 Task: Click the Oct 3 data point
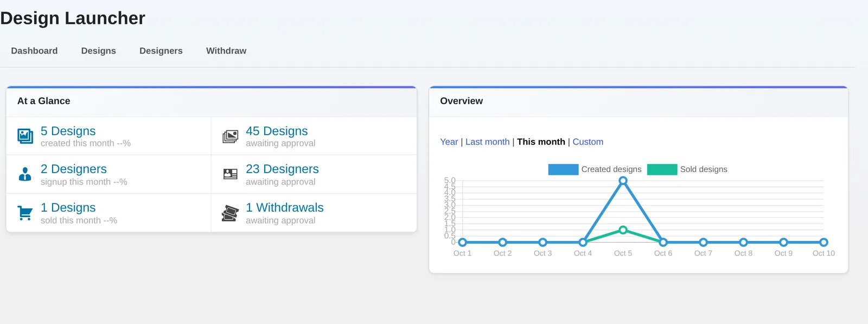click(x=543, y=242)
